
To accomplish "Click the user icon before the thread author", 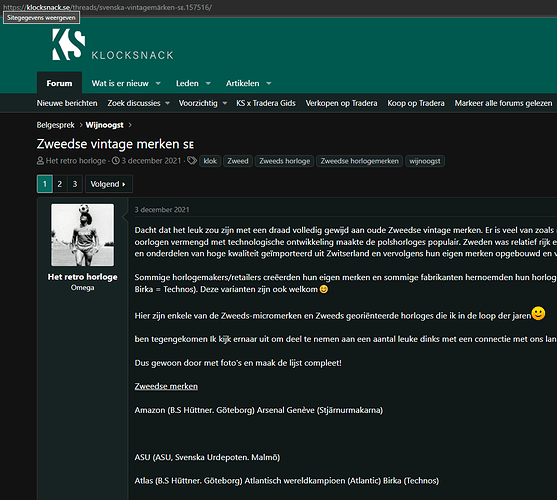I will tap(40, 161).
